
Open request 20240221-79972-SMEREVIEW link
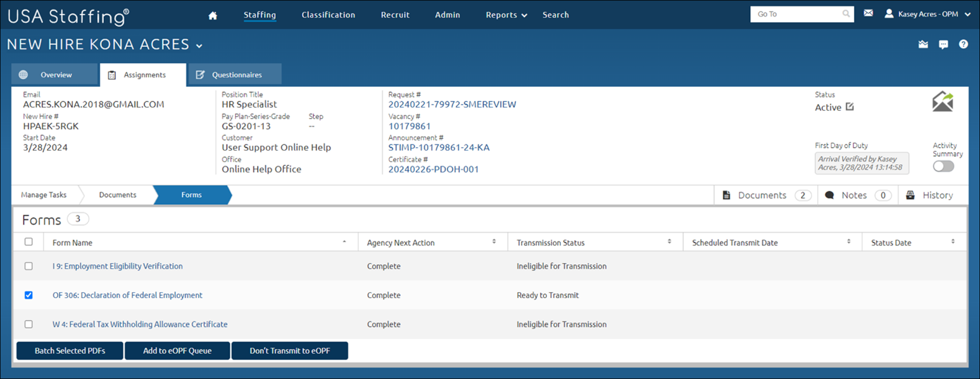point(452,105)
